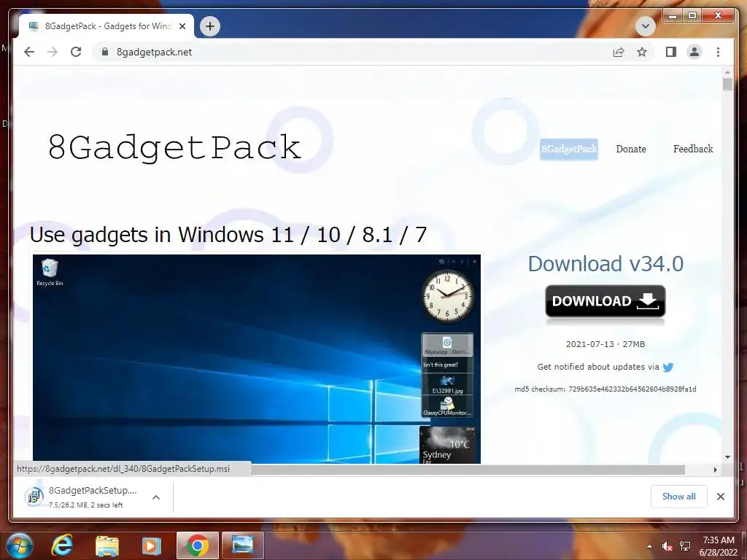This screenshot has height=560, width=747.
Task: Select the 8GadgetPack browser tab
Action: 107,26
